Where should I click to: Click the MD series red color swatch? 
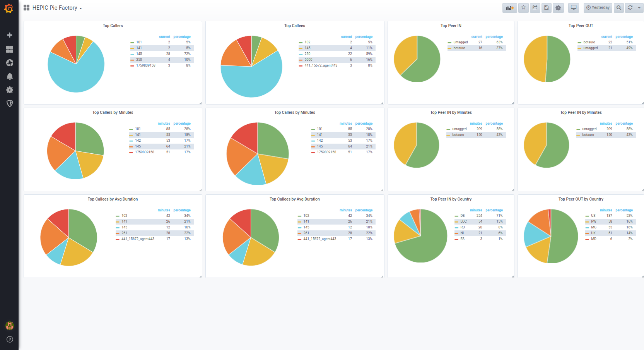coord(587,239)
